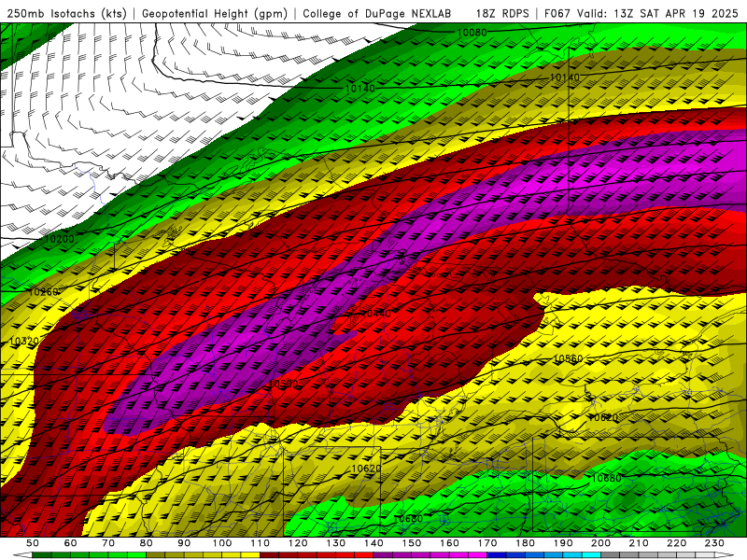Click the 170 value on the color scale
The height and width of the screenshot is (560, 747).
pos(486,543)
